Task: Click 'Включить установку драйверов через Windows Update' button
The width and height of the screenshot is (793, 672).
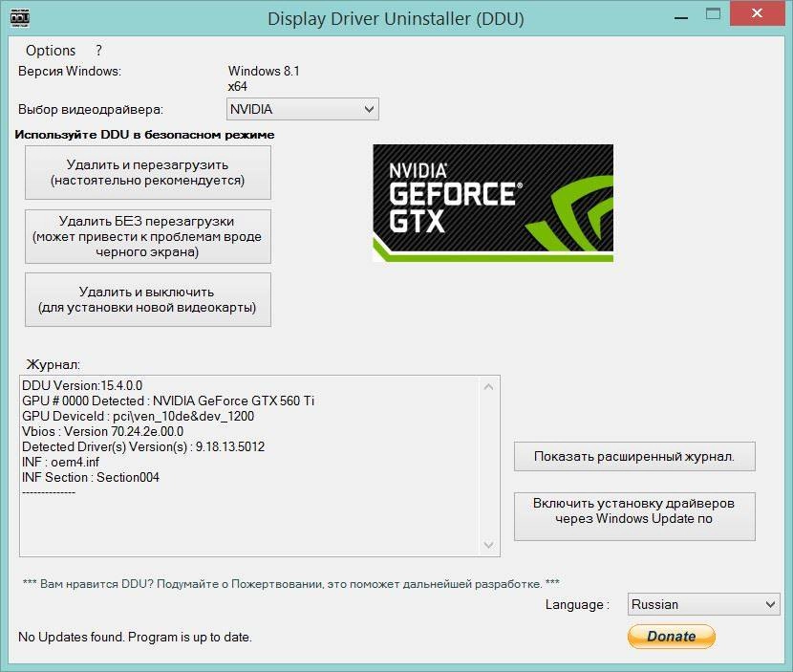Action: coord(634,516)
